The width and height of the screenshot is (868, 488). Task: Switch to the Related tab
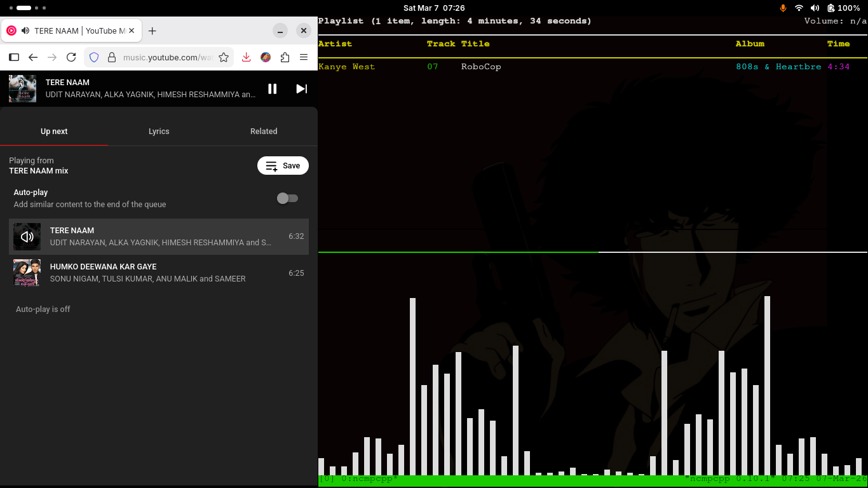(264, 131)
